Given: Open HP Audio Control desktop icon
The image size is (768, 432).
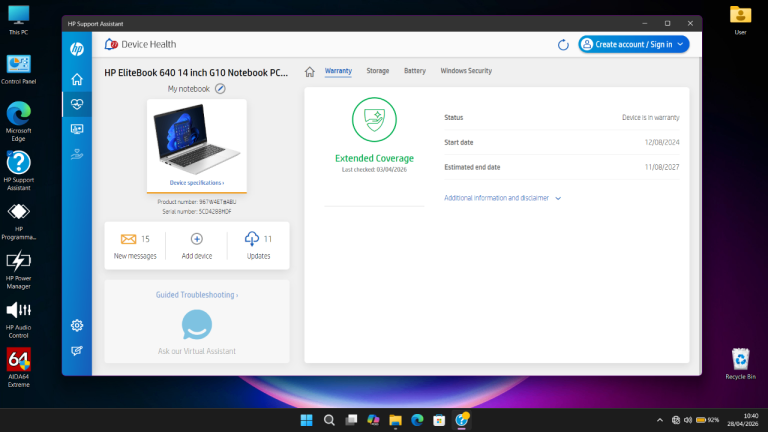Looking at the screenshot, I should (x=19, y=319).
